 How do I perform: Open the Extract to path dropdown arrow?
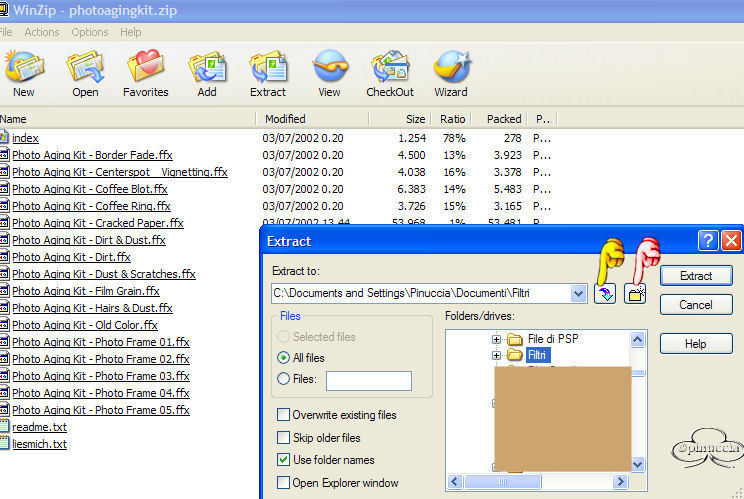point(578,294)
